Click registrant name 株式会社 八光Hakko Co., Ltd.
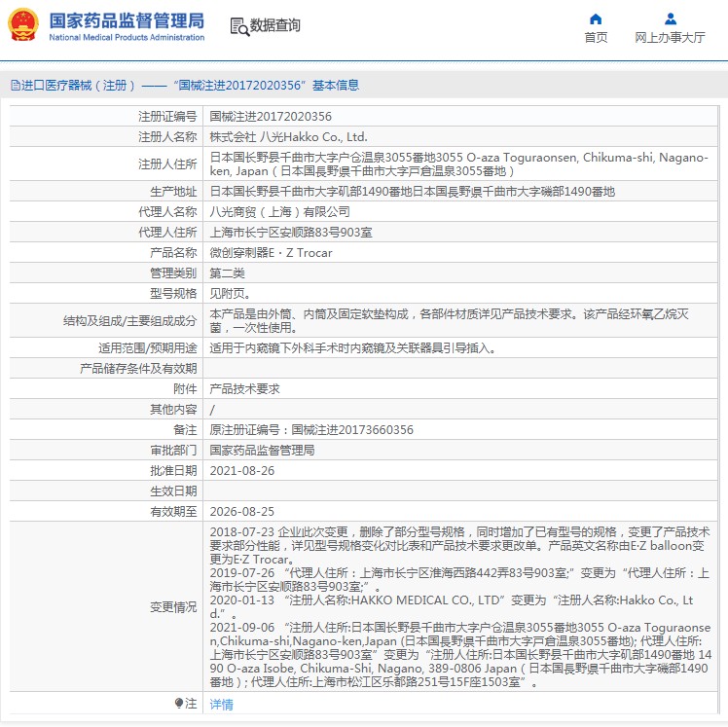Screen dimensions: 728x727 point(288,137)
